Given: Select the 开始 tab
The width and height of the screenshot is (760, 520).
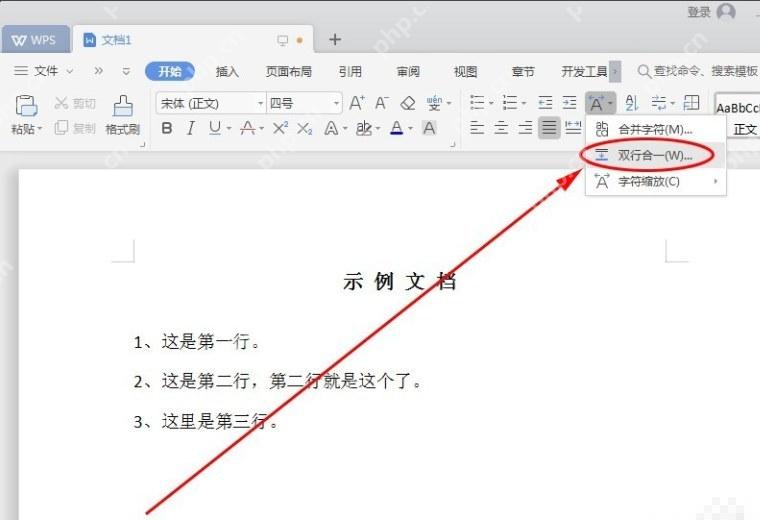Looking at the screenshot, I should click(170, 71).
